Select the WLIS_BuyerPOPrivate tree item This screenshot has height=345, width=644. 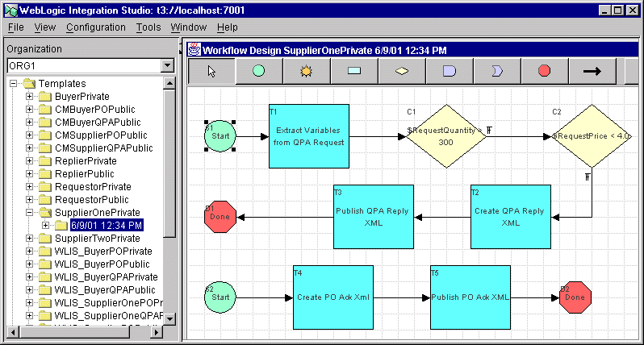tap(103, 251)
